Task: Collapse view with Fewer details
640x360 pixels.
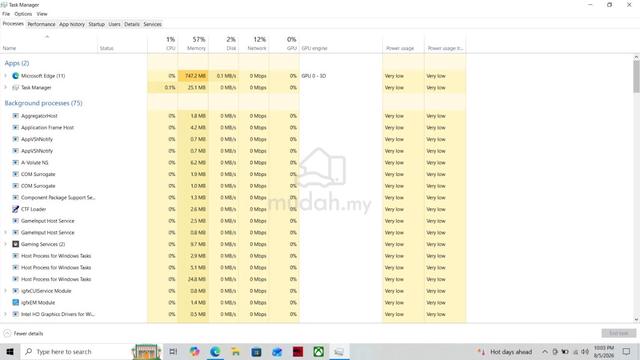Action: coord(23,333)
